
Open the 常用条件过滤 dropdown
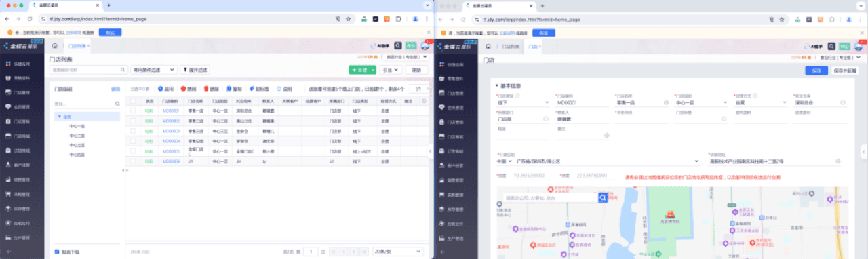pos(154,70)
